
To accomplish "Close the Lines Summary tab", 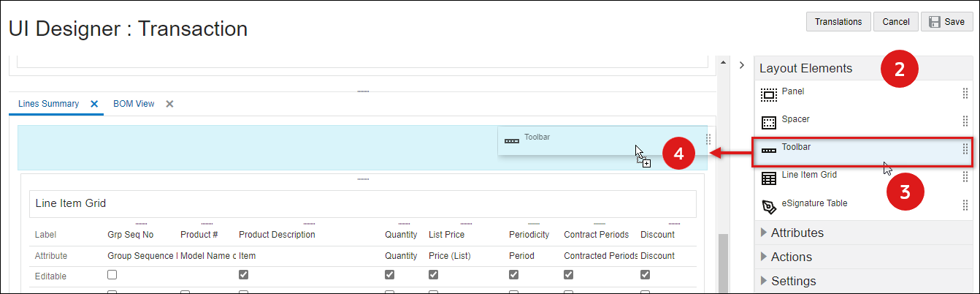I will click(94, 104).
